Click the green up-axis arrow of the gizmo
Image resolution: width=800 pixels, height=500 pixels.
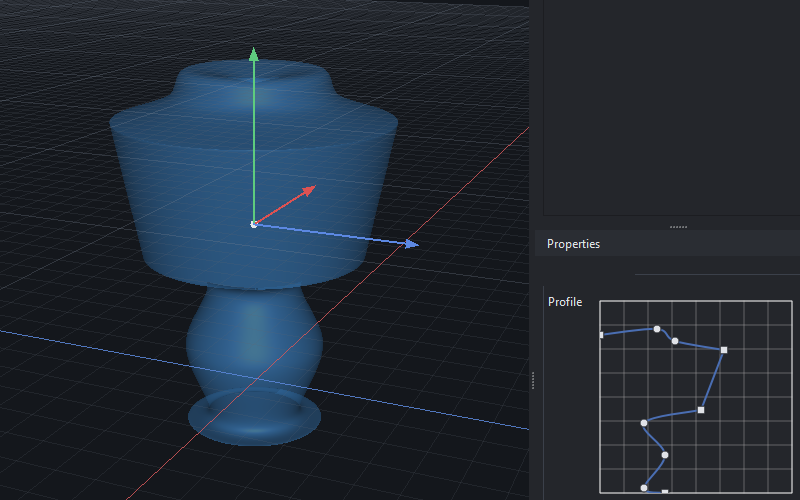tap(254, 54)
